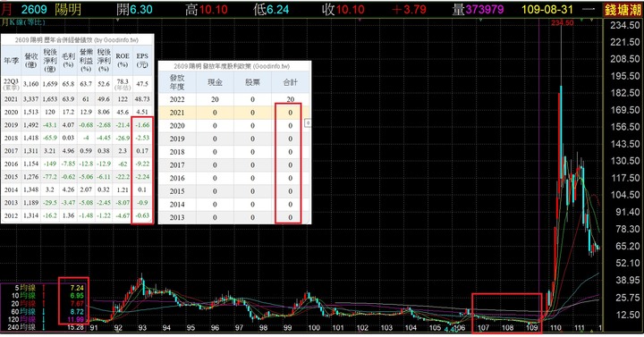Select stock code 2609 in the header

click(x=34, y=9)
